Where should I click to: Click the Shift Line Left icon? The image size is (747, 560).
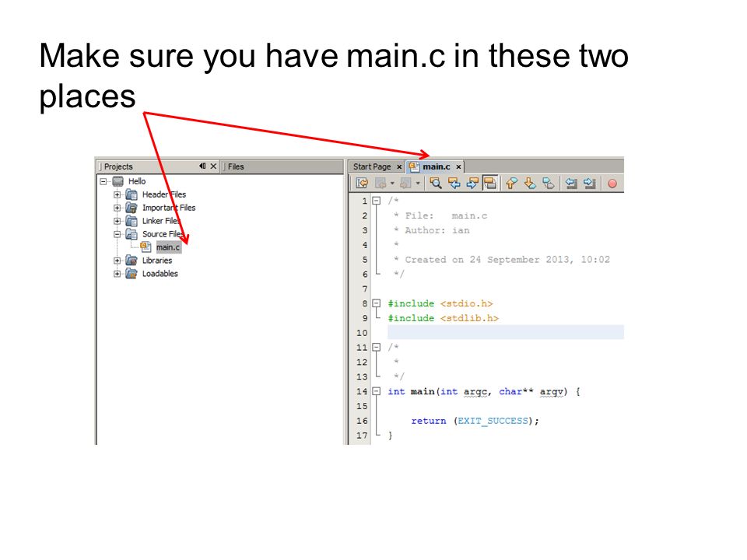571,184
